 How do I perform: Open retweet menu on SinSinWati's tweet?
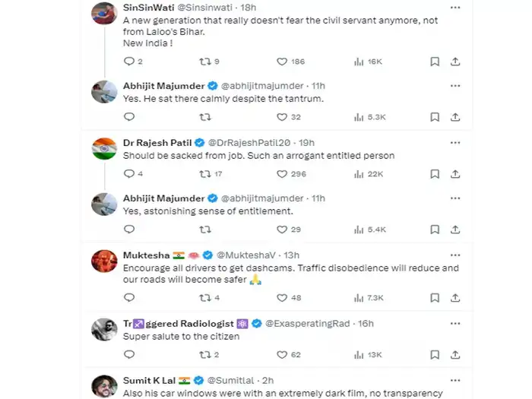(x=205, y=62)
